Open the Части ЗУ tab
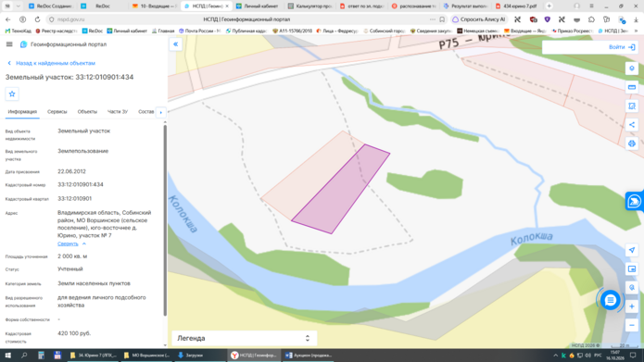This screenshot has height=362, width=644. click(118, 112)
